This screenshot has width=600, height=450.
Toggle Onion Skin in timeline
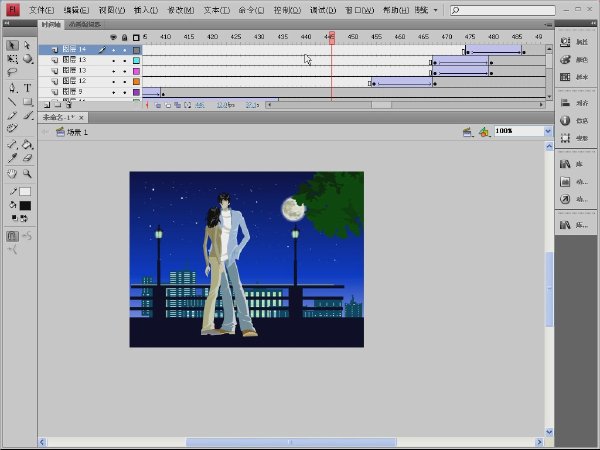pos(158,105)
